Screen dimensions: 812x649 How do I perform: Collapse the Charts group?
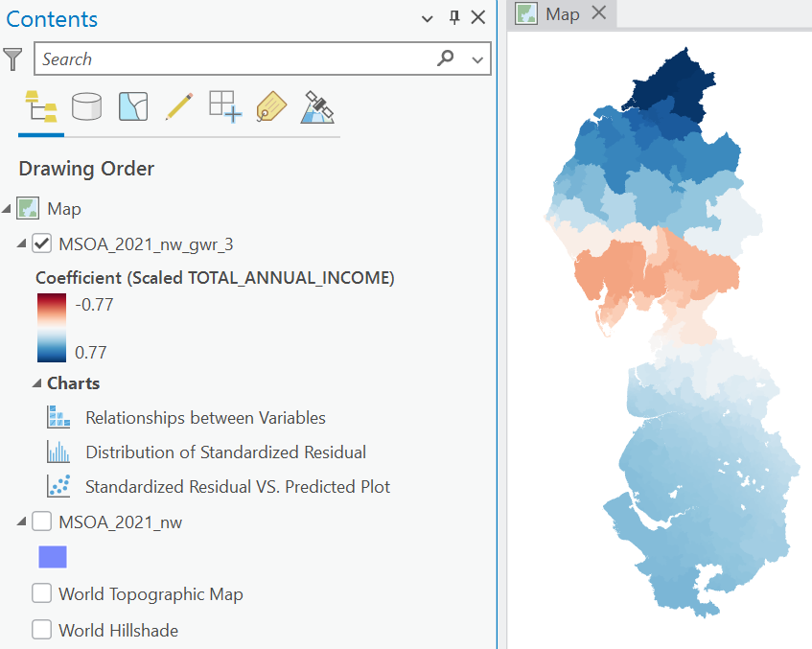point(36,383)
